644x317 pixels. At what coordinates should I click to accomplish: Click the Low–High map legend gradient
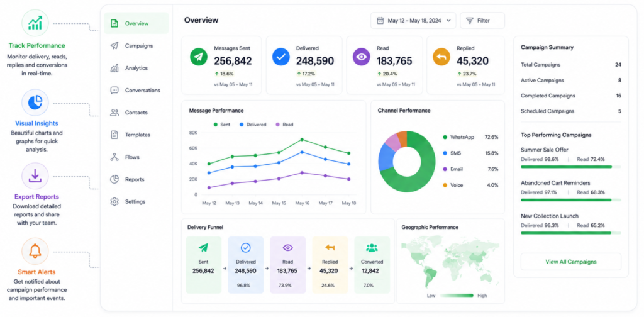457,295
